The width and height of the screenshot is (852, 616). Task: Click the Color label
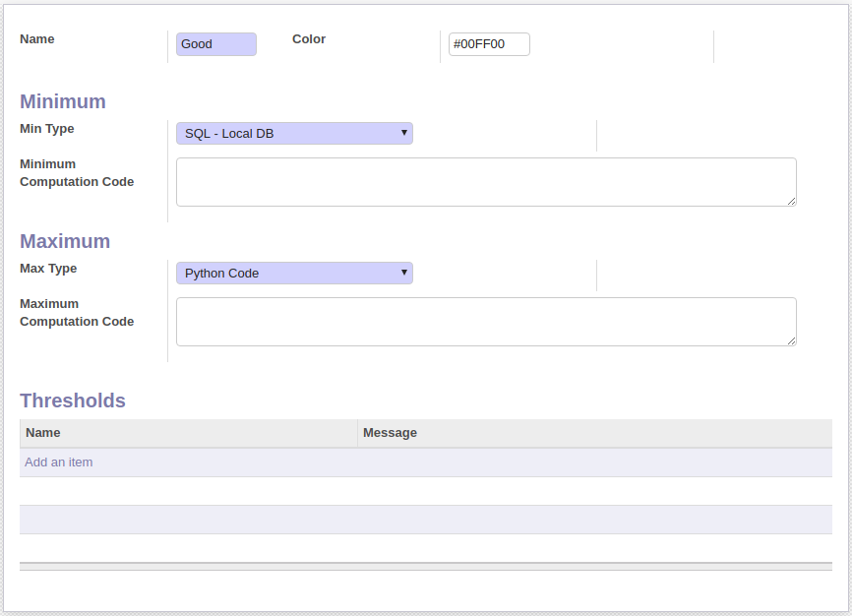click(x=309, y=39)
